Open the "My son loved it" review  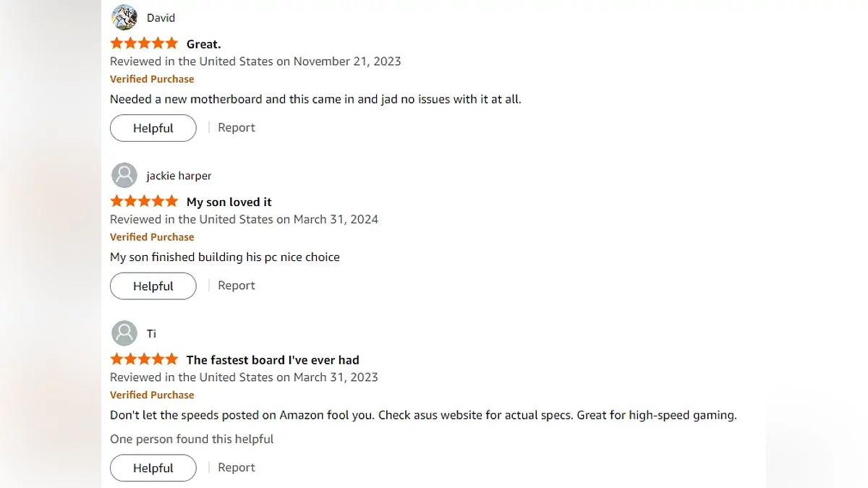click(229, 202)
